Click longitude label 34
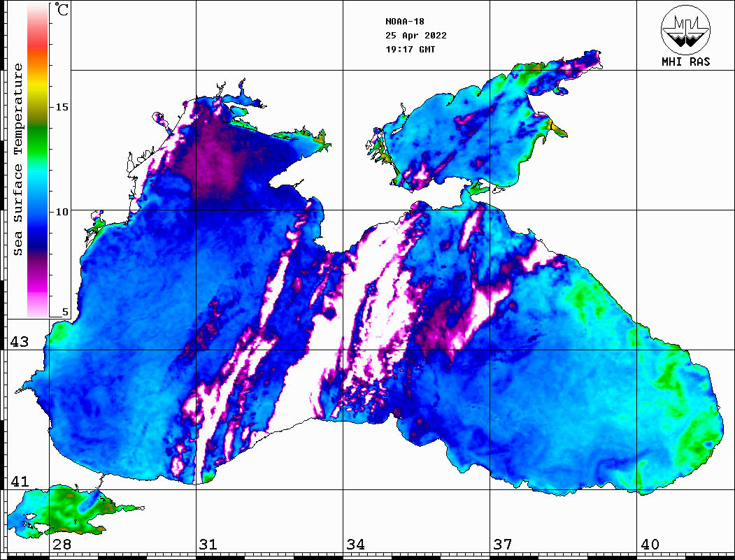Image resolution: width=735 pixels, height=560 pixels. [356, 544]
